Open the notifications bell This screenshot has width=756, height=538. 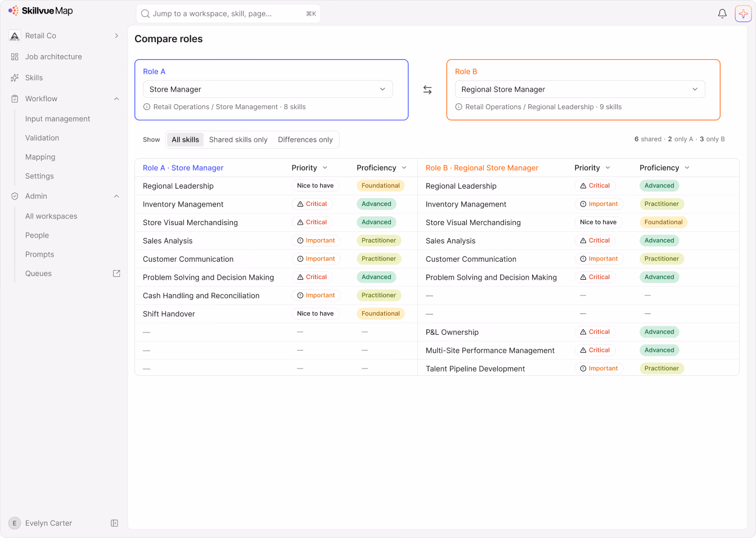click(722, 14)
